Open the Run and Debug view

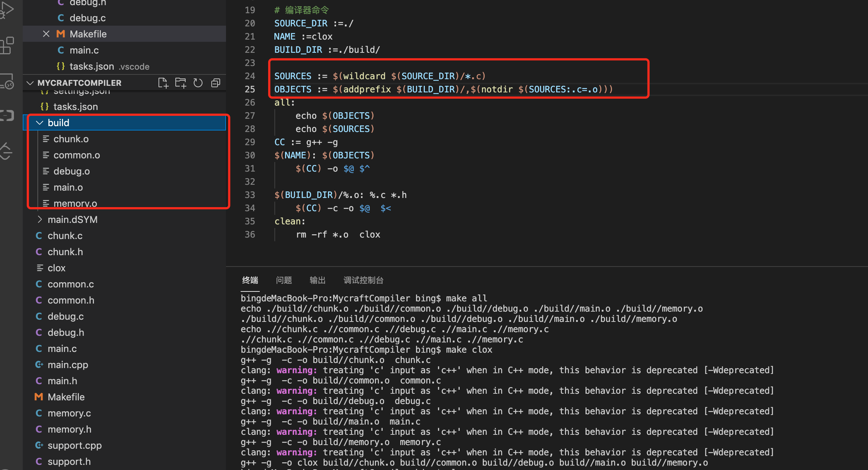point(7,10)
